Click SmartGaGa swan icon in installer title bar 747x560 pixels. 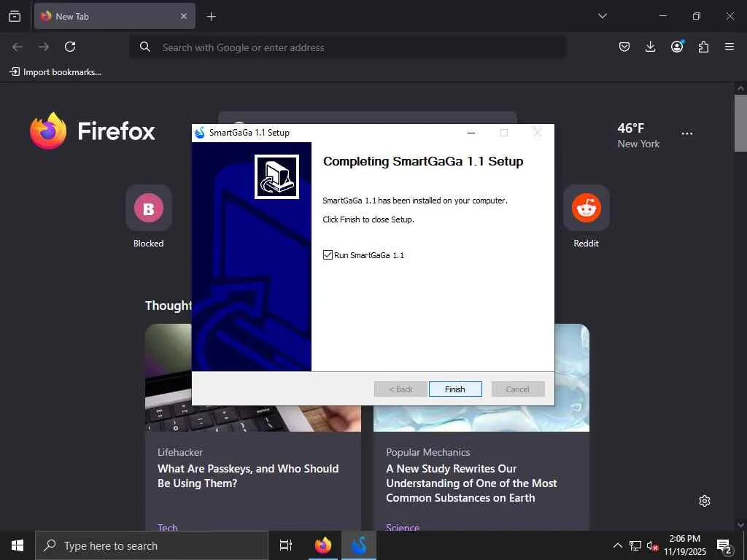click(200, 133)
